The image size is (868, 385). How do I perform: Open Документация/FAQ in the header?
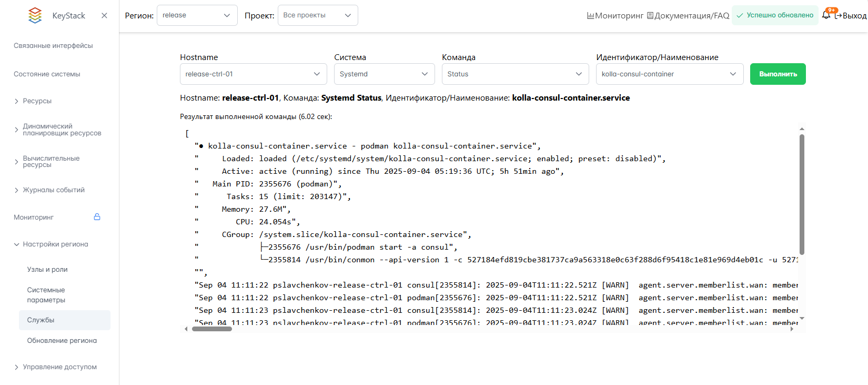pos(688,16)
